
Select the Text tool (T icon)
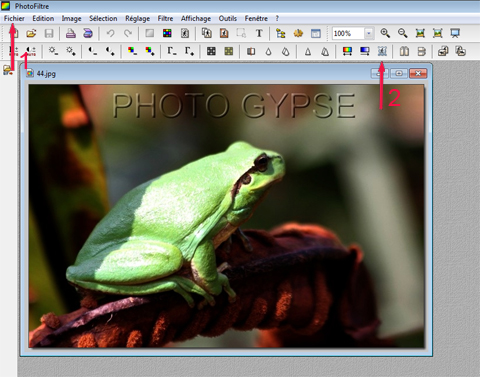[x=259, y=33]
